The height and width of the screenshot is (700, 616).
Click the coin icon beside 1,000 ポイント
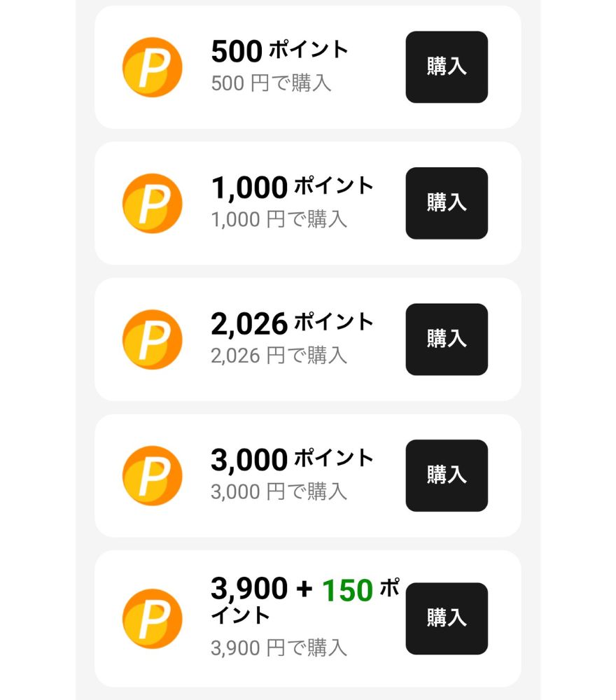coord(152,203)
